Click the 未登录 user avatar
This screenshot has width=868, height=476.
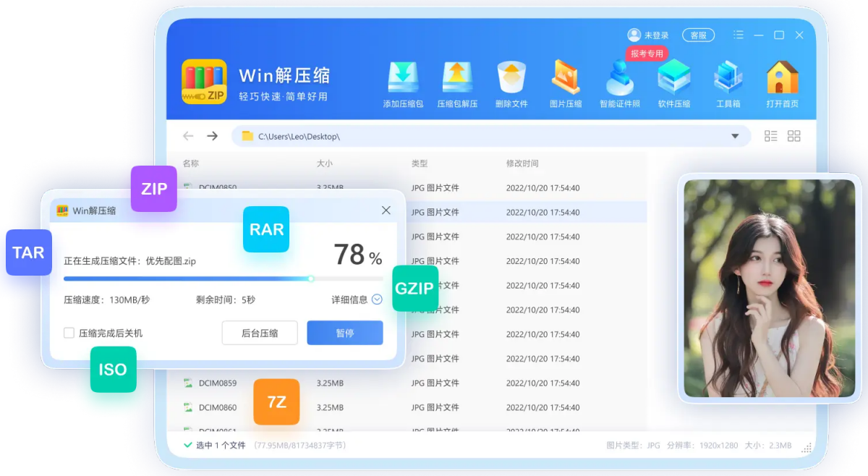tap(634, 35)
